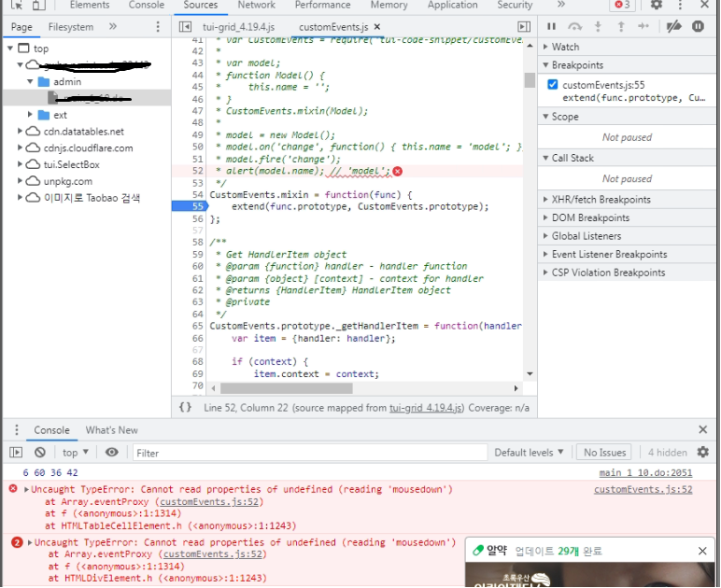The image size is (721, 588).
Task: Open DevTools settings gear icon
Action: coord(657,5)
